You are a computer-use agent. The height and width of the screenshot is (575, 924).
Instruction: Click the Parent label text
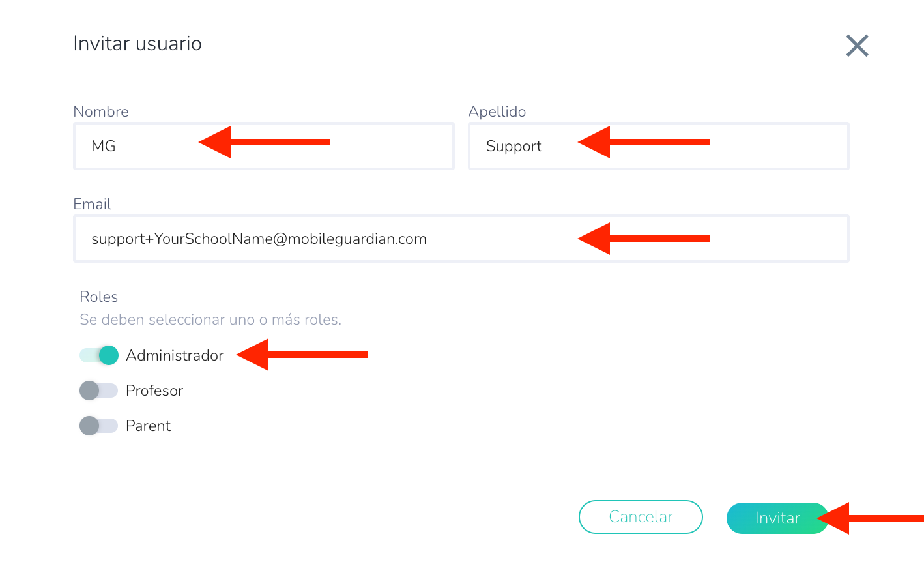click(148, 426)
